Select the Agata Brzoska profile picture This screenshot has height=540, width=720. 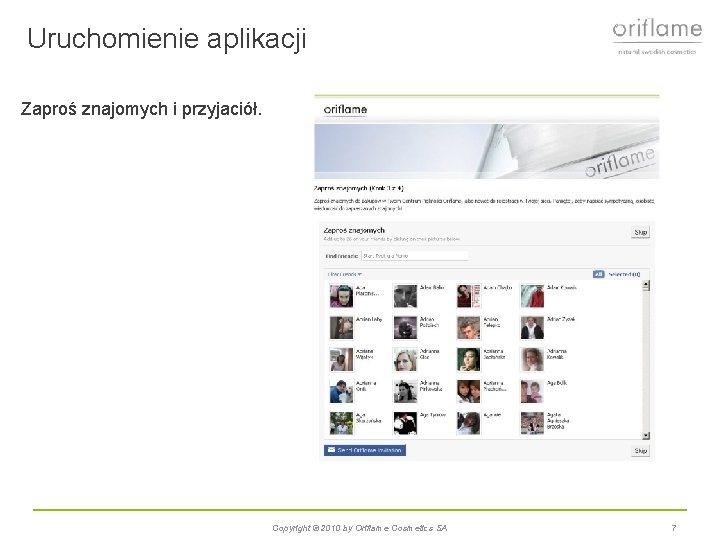[532, 423]
